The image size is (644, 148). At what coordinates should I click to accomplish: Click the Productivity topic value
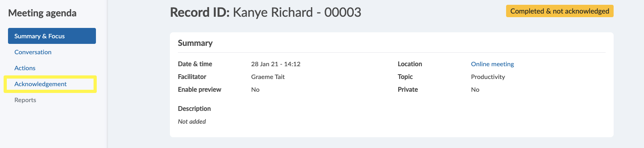[x=488, y=77]
